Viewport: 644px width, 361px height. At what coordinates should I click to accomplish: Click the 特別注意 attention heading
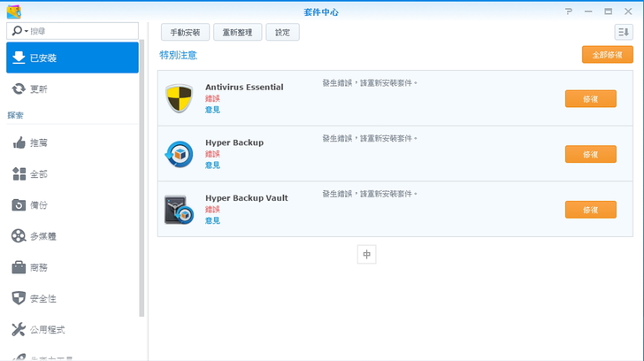pos(179,55)
